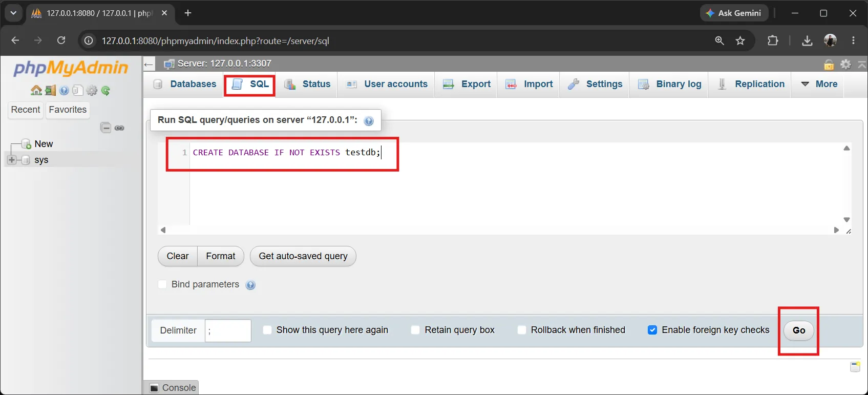Check Show this query here again
The width and height of the screenshot is (868, 395).
pyautogui.click(x=267, y=330)
